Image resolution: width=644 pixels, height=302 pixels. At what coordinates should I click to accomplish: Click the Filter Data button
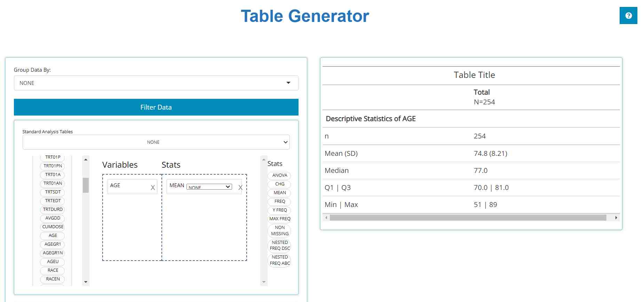point(156,107)
